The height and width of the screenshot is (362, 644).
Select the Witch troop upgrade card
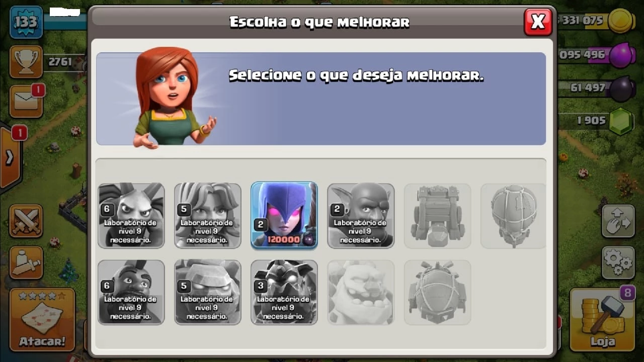point(284,215)
